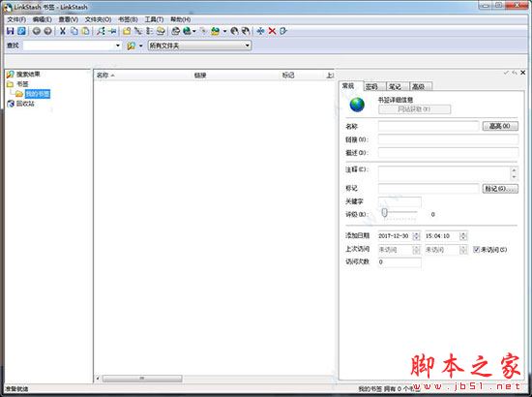The image size is (532, 397).
Task: Click the blue cross-arrows move icon
Action: (260, 31)
